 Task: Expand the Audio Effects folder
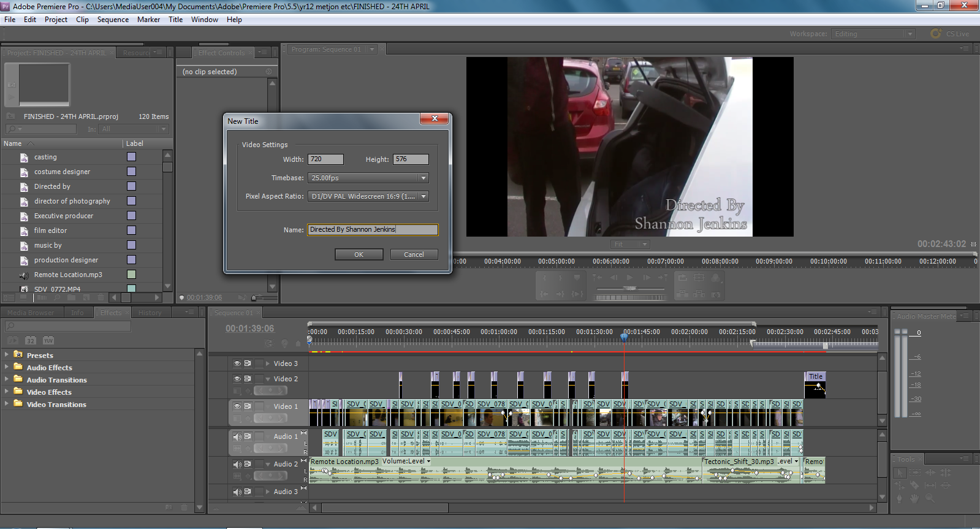click(x=6, y=367)
